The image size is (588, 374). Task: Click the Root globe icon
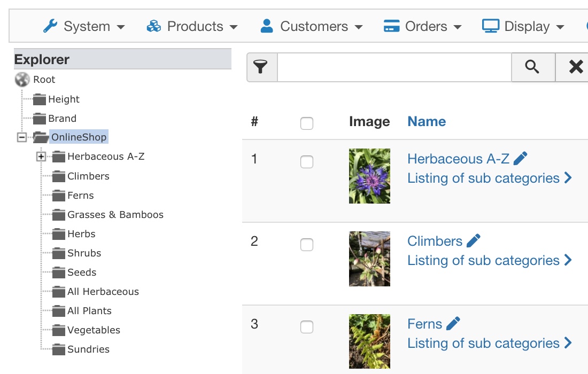point(22,80)
